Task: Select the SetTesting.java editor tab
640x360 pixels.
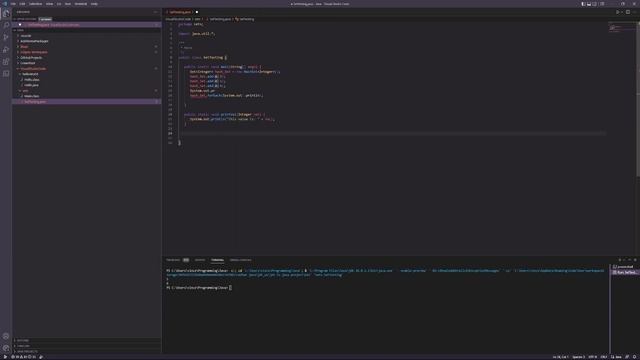Action: (180, 12)
